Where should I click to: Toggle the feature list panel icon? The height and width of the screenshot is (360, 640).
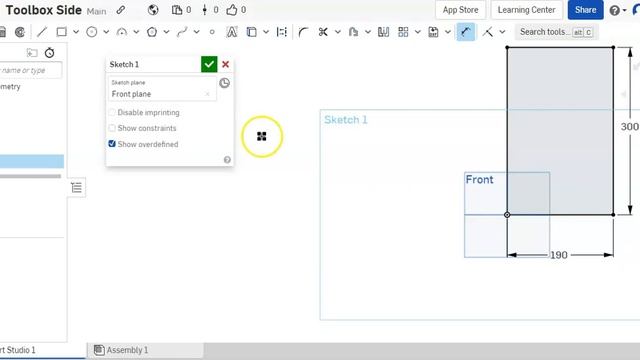click(76, 187)
